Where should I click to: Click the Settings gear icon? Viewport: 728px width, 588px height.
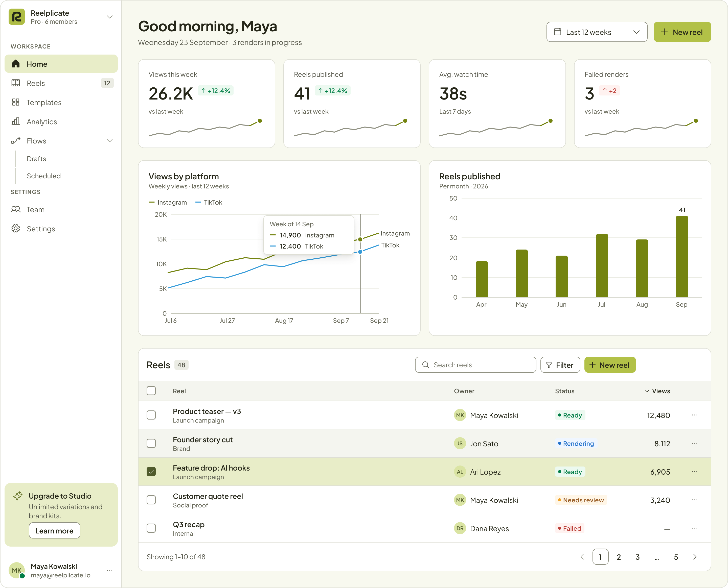point(16,229)
